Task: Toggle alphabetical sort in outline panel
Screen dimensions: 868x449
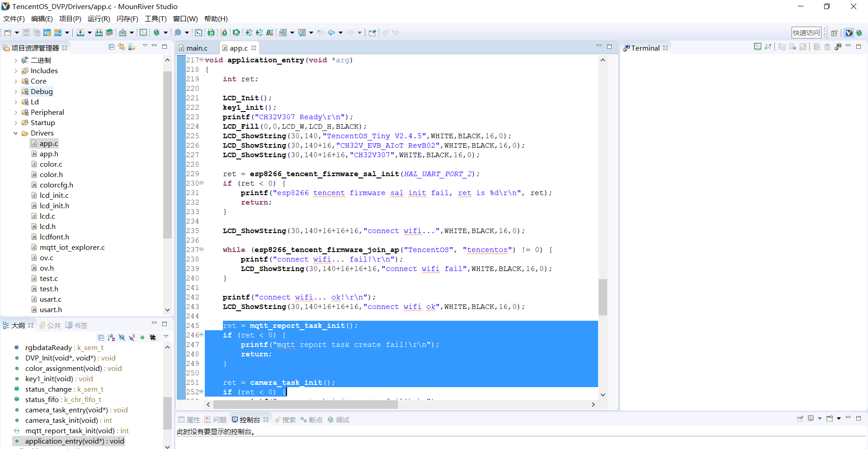Action: pos(111,337)
